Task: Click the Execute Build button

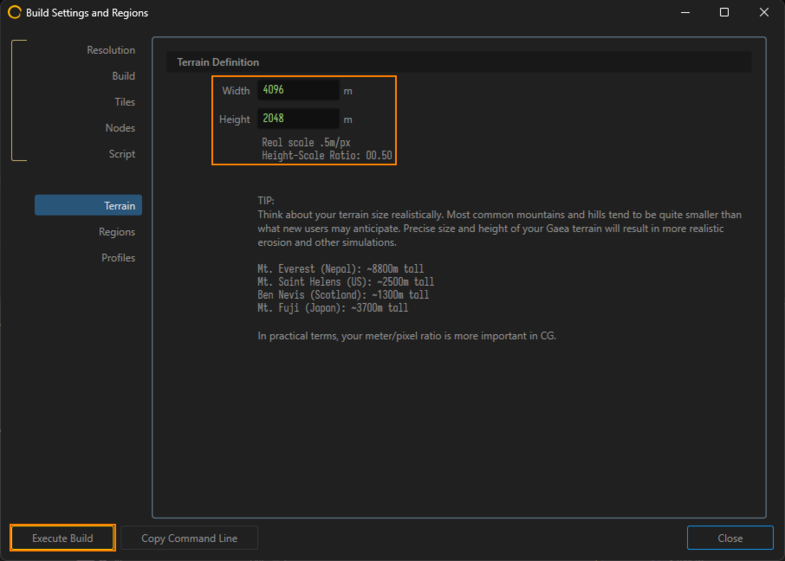Action: coord(63,538)
